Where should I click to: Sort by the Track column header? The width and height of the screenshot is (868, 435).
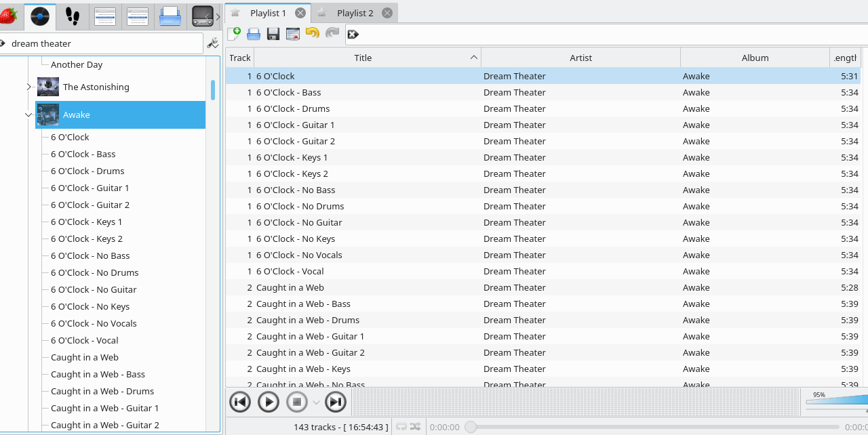pyautogui.click(x=240, y=58)
